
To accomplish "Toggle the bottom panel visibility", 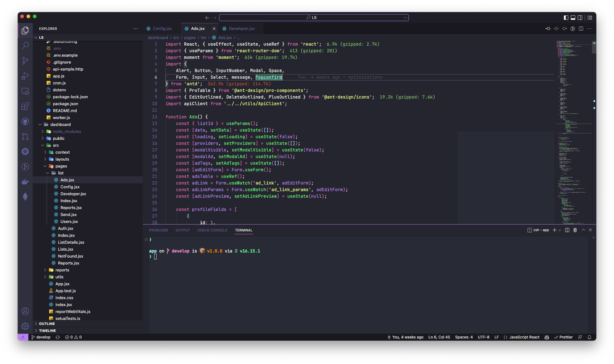I will [x=573, y=18].
